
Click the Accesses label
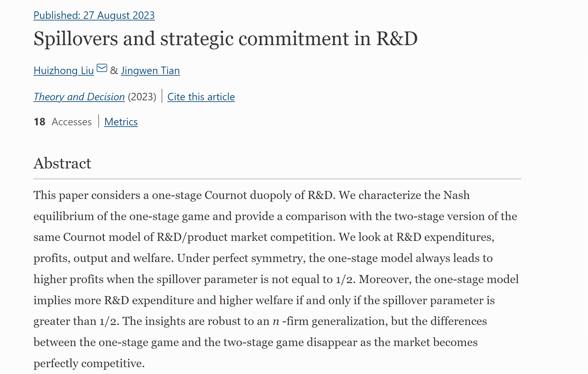[72, 122]
